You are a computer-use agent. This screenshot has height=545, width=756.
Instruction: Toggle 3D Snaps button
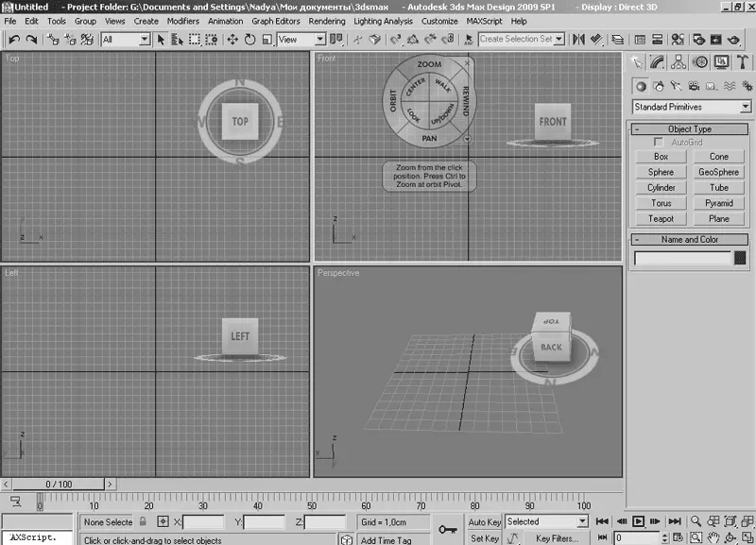click(x=395, y=40)
